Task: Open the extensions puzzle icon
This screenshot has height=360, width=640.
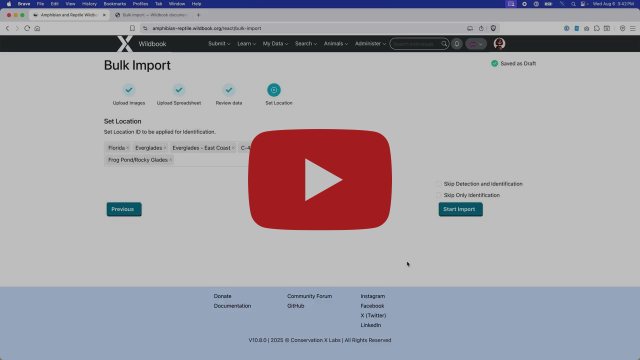Action: point(597,28)
